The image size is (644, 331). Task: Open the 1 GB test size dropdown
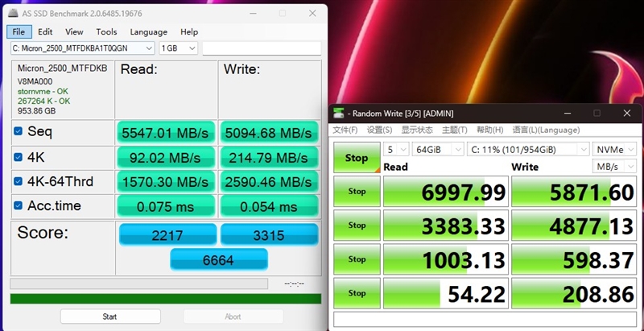pyautogui.click(x=178, y=48)
